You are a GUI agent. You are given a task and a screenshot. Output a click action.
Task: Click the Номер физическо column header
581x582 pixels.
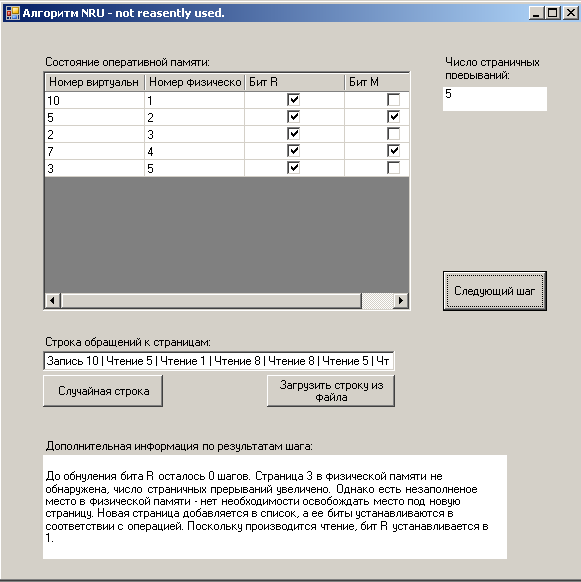point(195,82)
